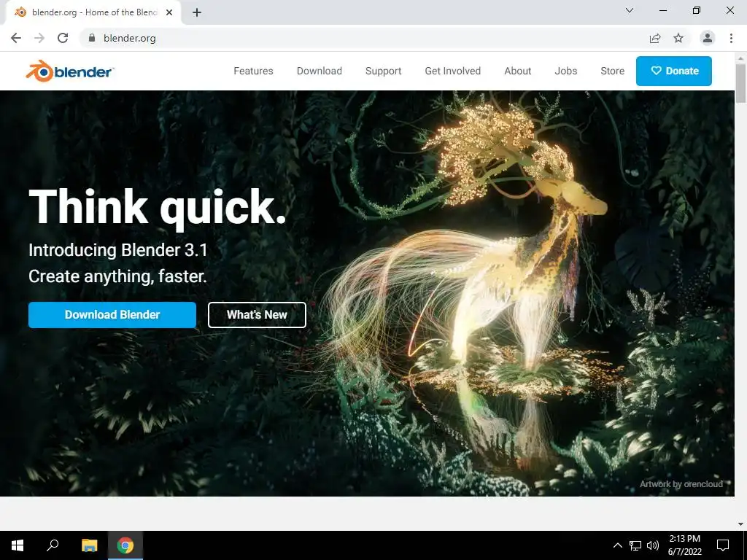Open the Chrome profile avatar
Viewport: 747px width, 560px height.
708,38
